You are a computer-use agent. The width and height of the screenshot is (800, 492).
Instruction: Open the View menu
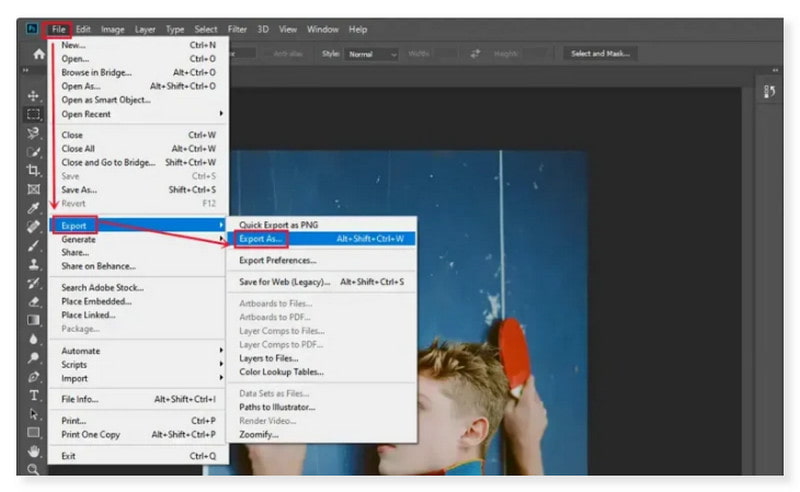tap(288, 29)
